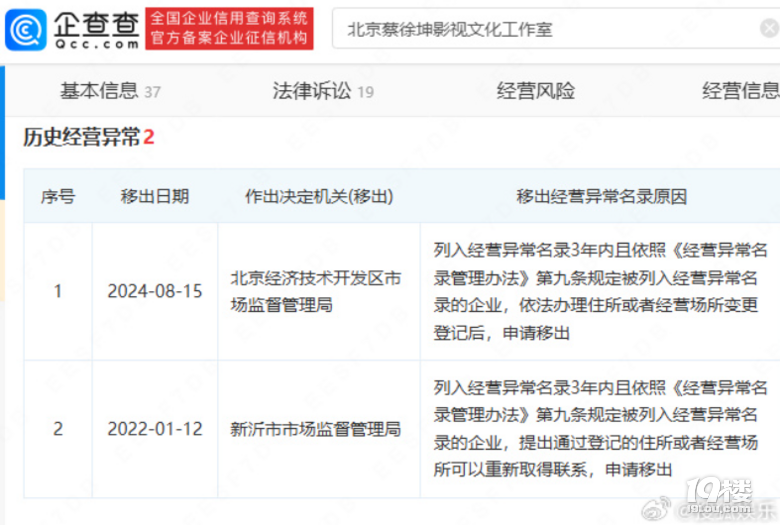Open the 经营风险 tab
Screen dimensions: 780x525
click(x=536, y=91)
